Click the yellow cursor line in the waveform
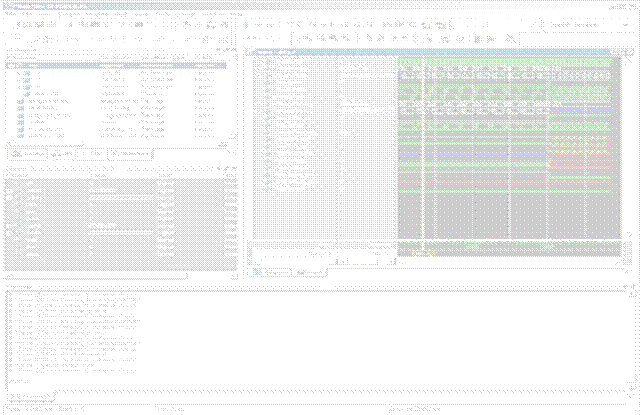The height and width of the screenshot is (415, 640). [x=422, y=150]
